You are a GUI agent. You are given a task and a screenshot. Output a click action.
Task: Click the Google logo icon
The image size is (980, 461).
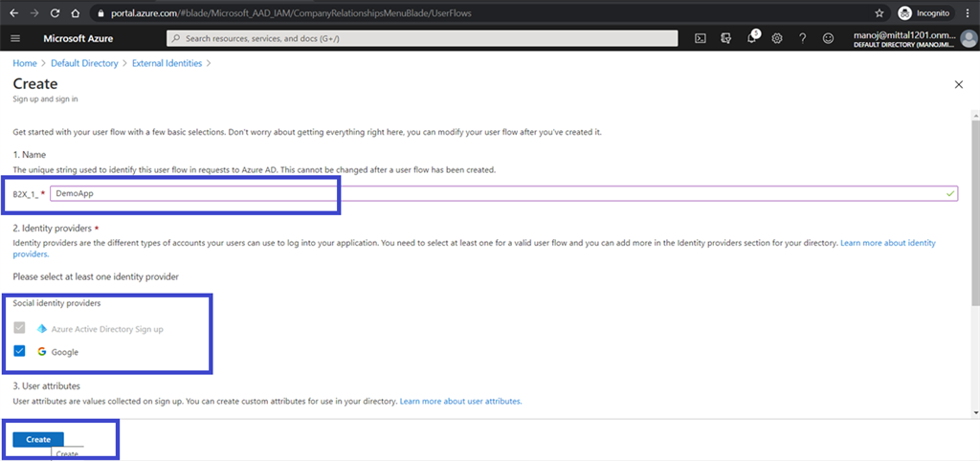point(42,352)
